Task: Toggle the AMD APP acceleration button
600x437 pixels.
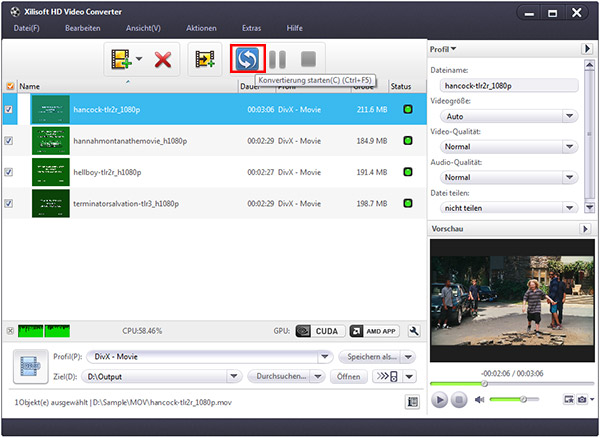Action: [374, 331]
